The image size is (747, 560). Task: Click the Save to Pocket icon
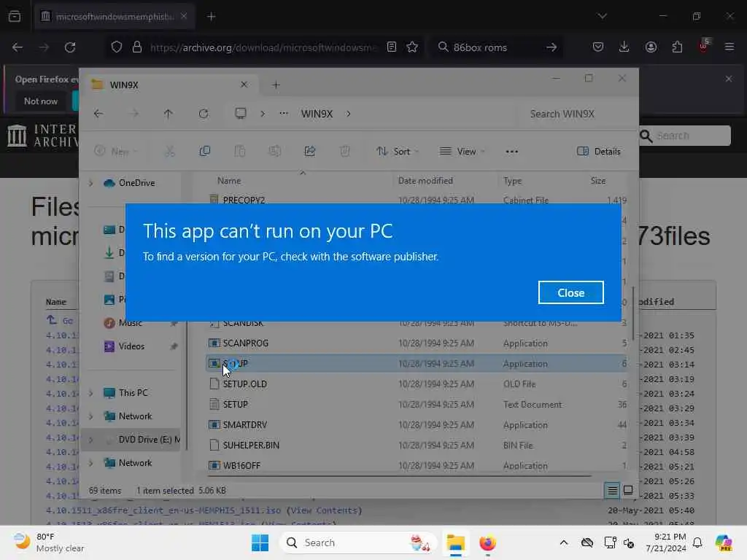click(x=598, y=47)
